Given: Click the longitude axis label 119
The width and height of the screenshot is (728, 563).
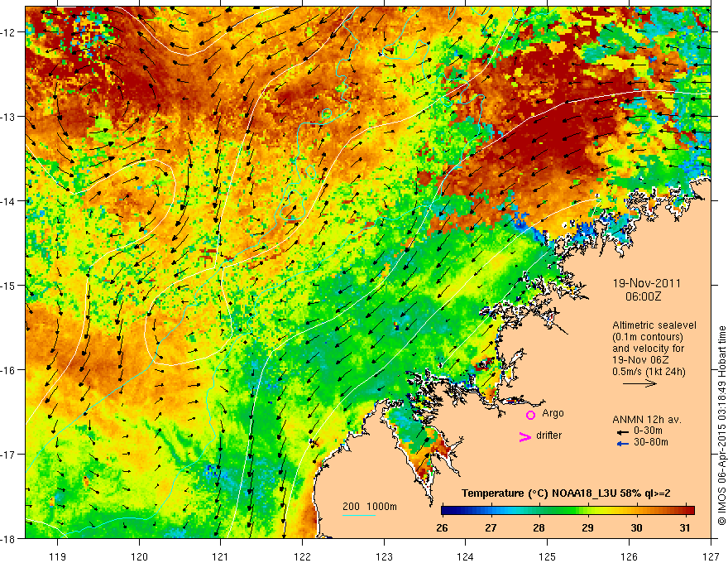Looking at the screenshot, I should pos(58,556).
